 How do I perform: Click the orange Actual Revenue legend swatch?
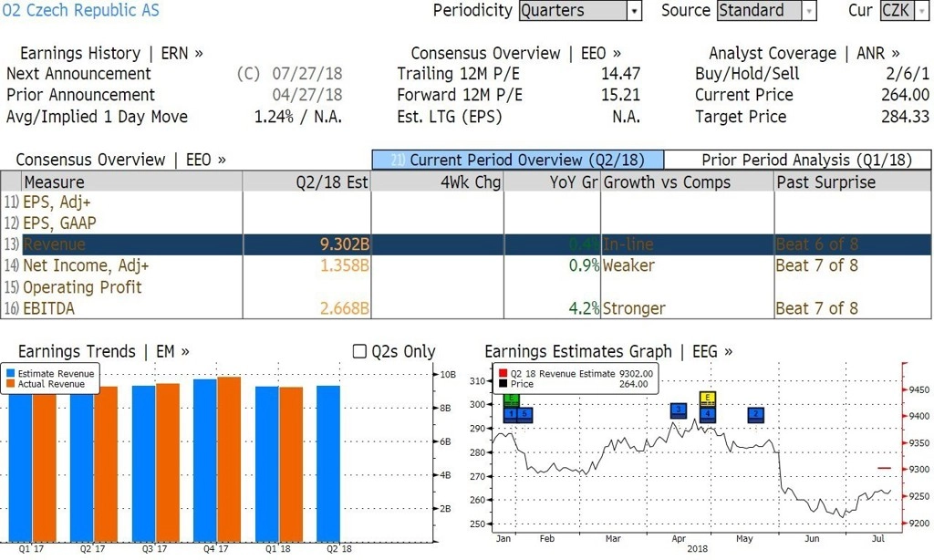[x=10, y=384]
